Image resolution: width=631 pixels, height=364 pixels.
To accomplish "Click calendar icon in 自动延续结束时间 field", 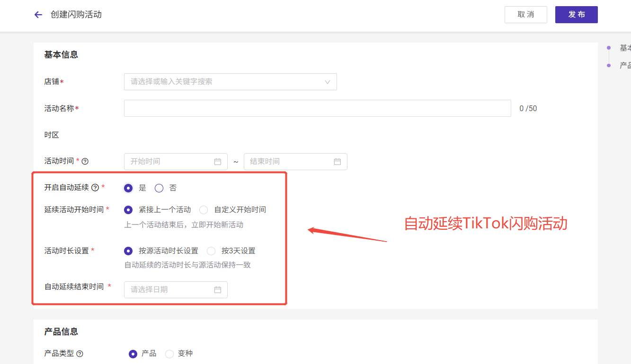I will 218,290.
